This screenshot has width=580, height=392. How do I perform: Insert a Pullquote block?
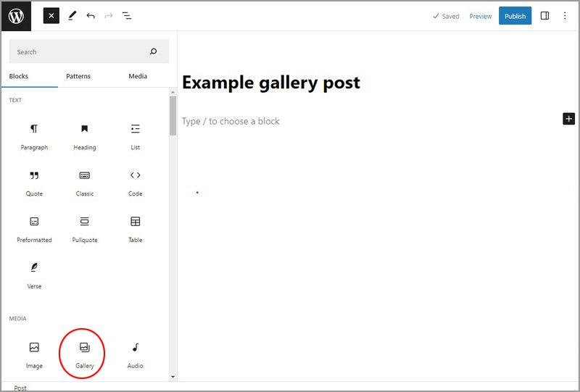pyautogui.click(x=85, y=230)
